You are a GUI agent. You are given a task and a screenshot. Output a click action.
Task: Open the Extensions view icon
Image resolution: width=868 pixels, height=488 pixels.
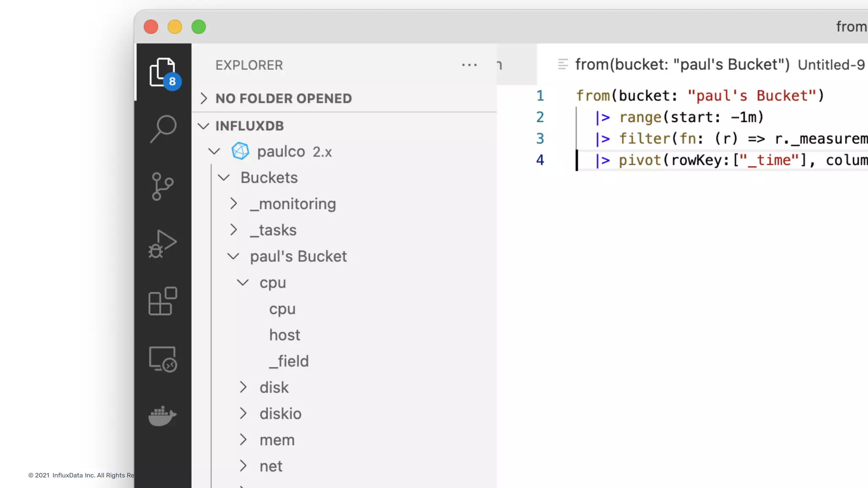[163, 301]
